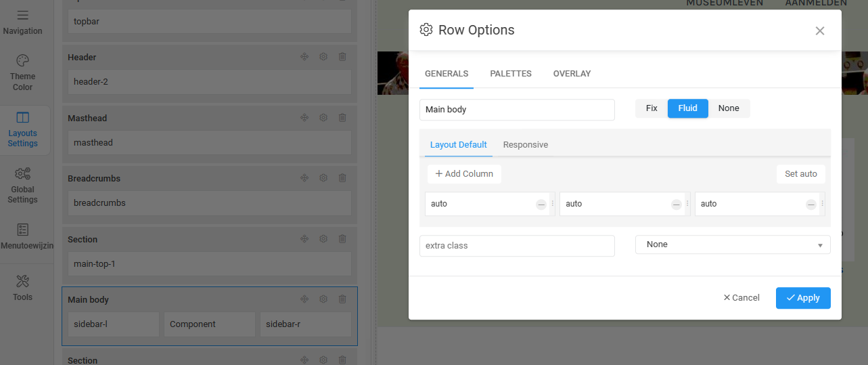The width and height of the screenshot is (868, 365).
Task: Open Theme Color palette settings
Action: point(22,72)
